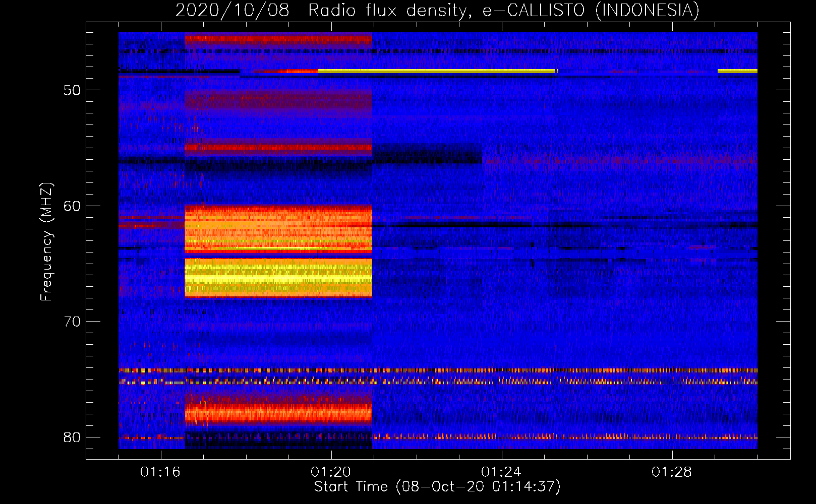Click the 80 MHz frequency tick label
The image size is (816, 504).
pos(73,437)
